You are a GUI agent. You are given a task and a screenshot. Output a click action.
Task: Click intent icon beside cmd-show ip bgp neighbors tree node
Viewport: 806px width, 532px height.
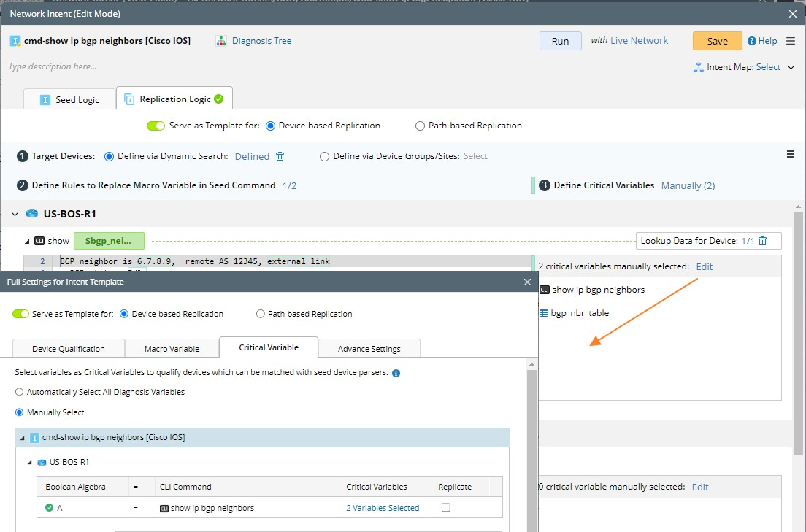tap(34, 438)
